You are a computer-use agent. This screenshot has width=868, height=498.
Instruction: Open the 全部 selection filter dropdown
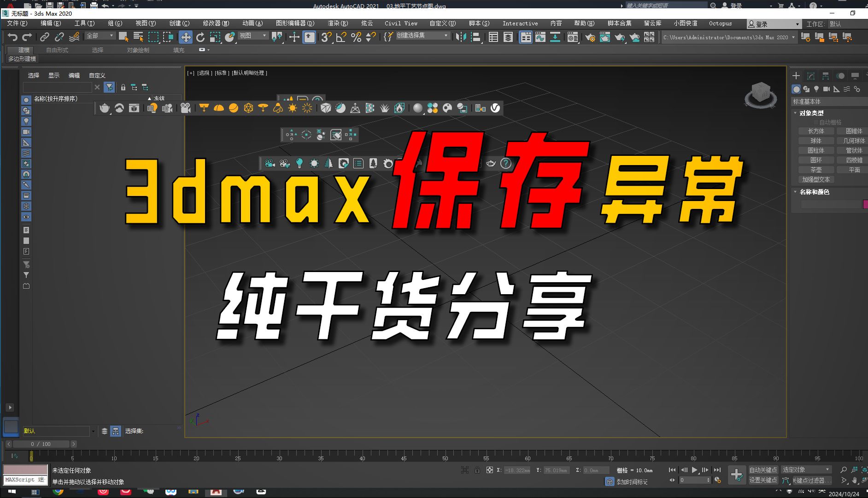[100, 36]
